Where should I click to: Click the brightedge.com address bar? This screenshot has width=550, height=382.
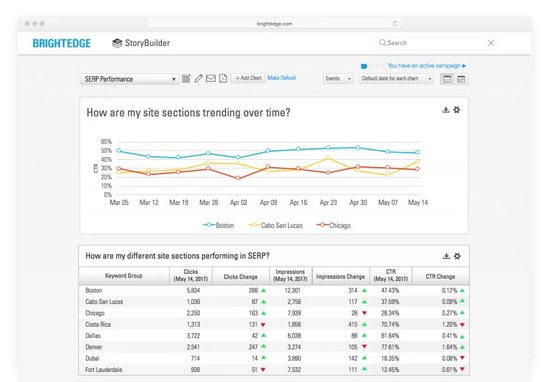275,24
